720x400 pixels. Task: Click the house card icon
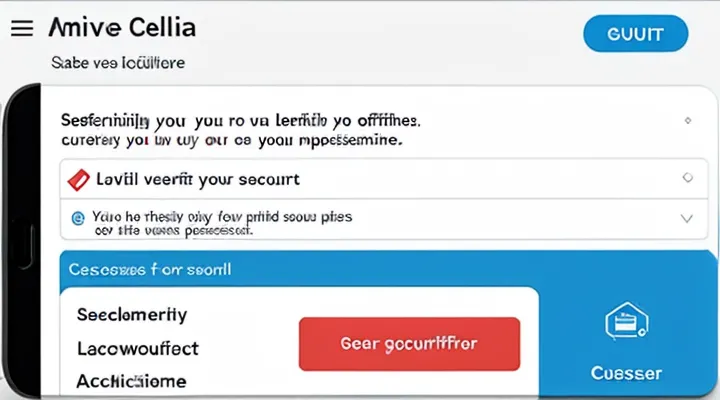click(x=626, y=323)
